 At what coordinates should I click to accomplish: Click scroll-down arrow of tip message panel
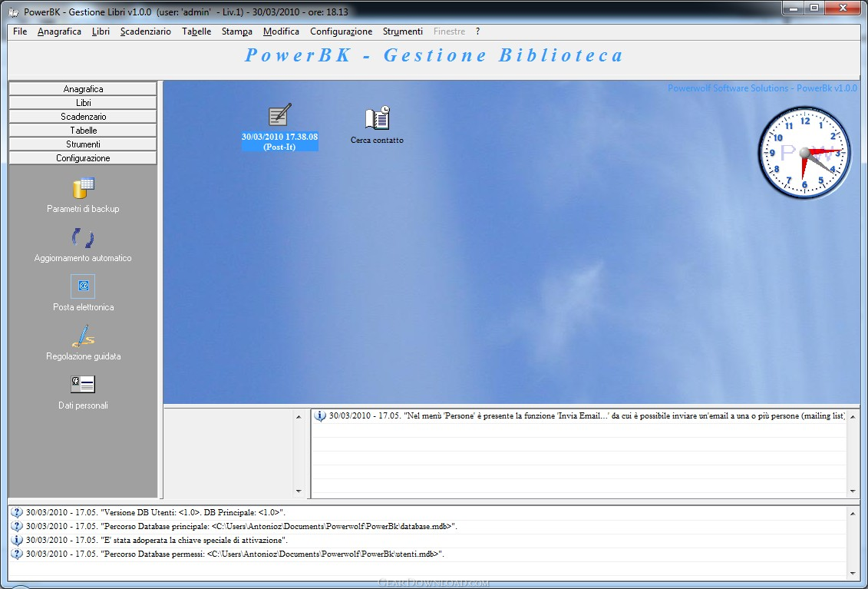[x=853, y=491]
